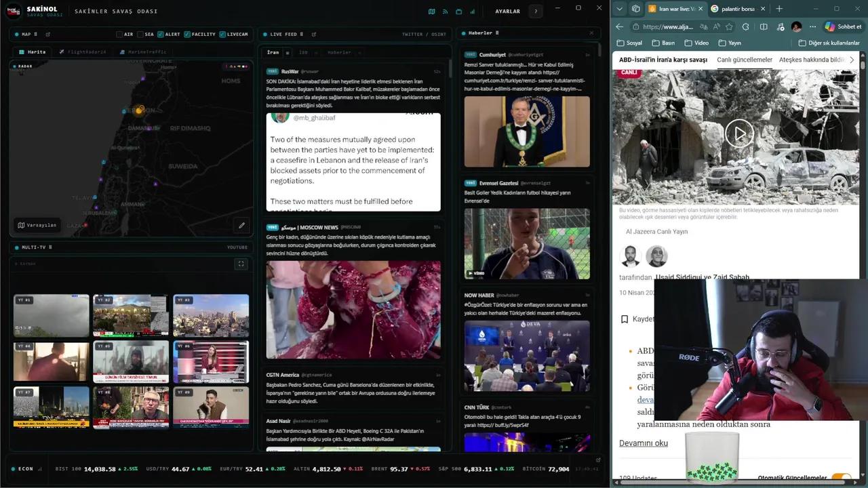Select the IBB live feed tab
868x488 pixels.
(x=304, y=52)
